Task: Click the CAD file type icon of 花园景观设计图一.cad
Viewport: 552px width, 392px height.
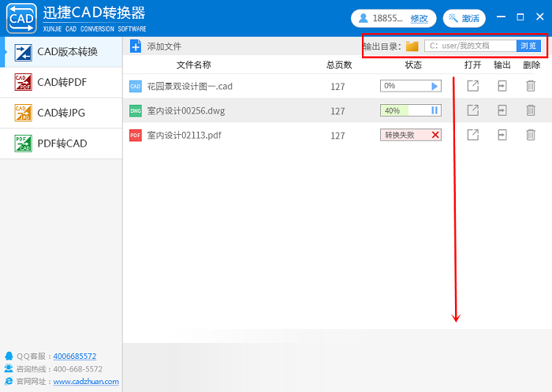Action: point(136,86)
